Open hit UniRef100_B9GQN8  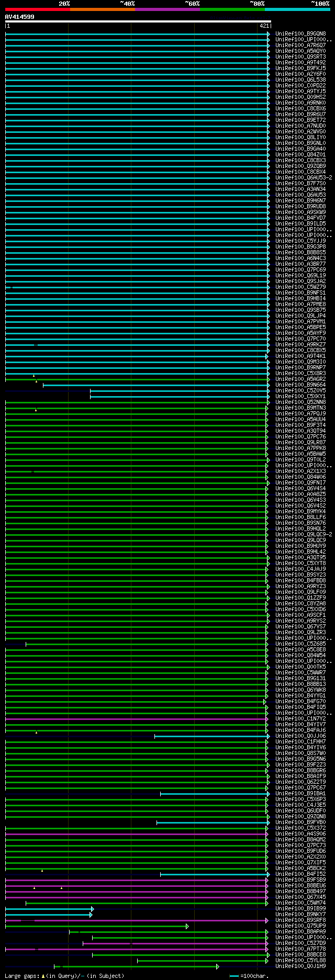pos(300,34)
